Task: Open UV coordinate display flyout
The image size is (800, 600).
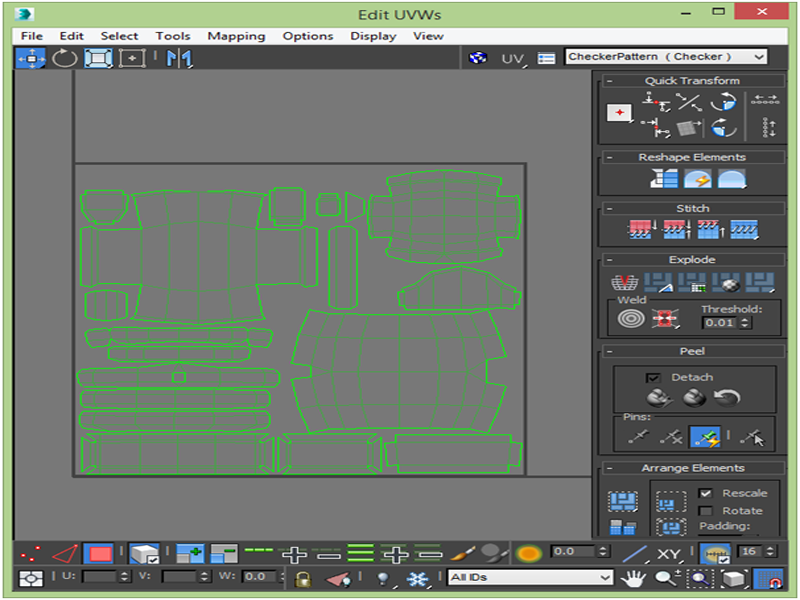Action: [513, 59]
